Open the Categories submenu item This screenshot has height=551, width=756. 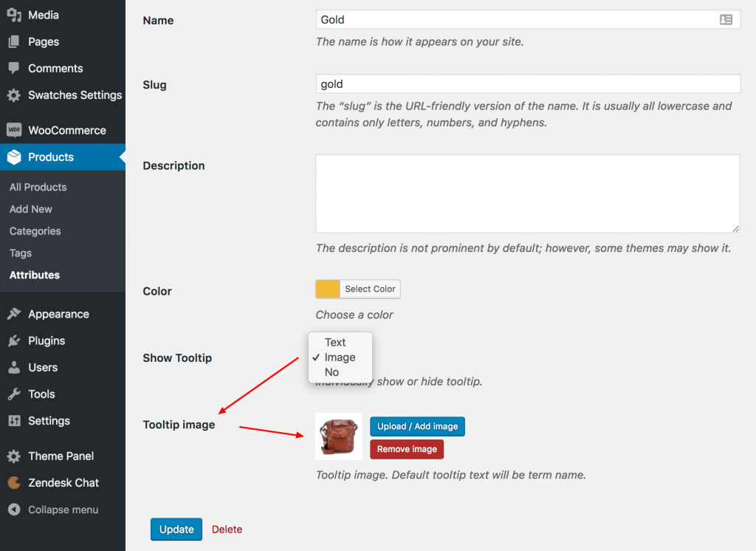tap(35, 231)
